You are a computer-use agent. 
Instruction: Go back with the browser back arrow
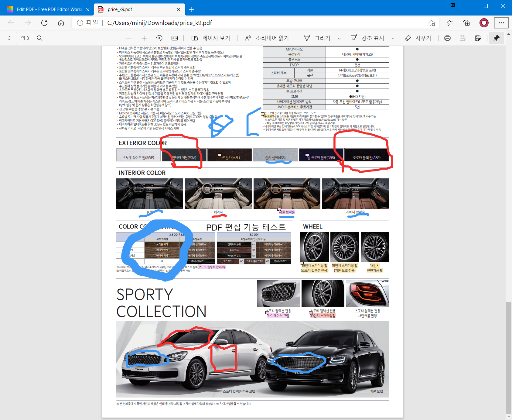coord(11,23)
